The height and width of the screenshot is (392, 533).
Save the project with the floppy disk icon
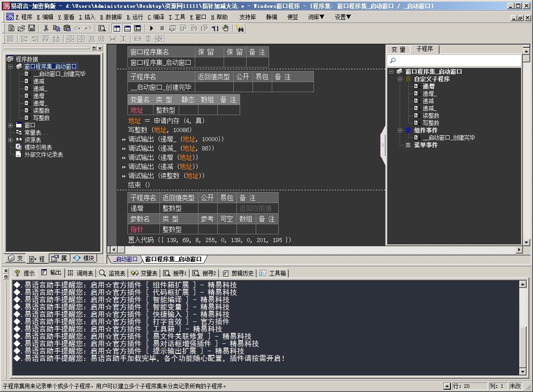32,28
